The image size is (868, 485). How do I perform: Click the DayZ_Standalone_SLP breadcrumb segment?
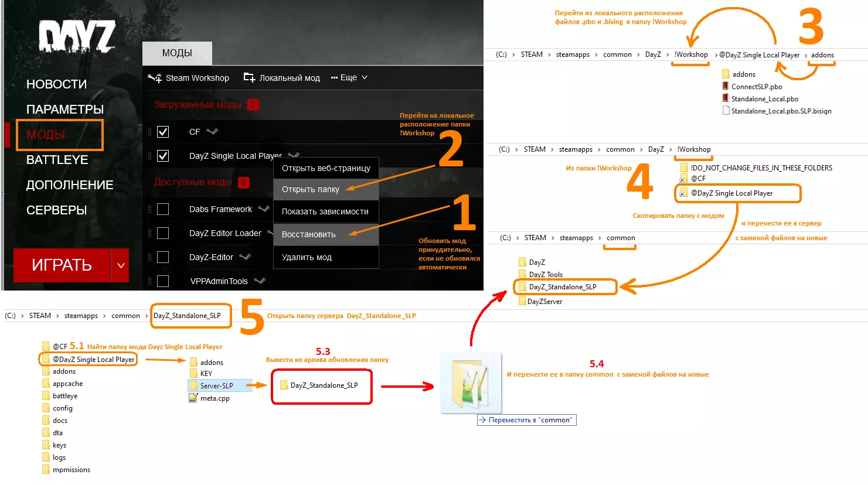click(187, 316)
